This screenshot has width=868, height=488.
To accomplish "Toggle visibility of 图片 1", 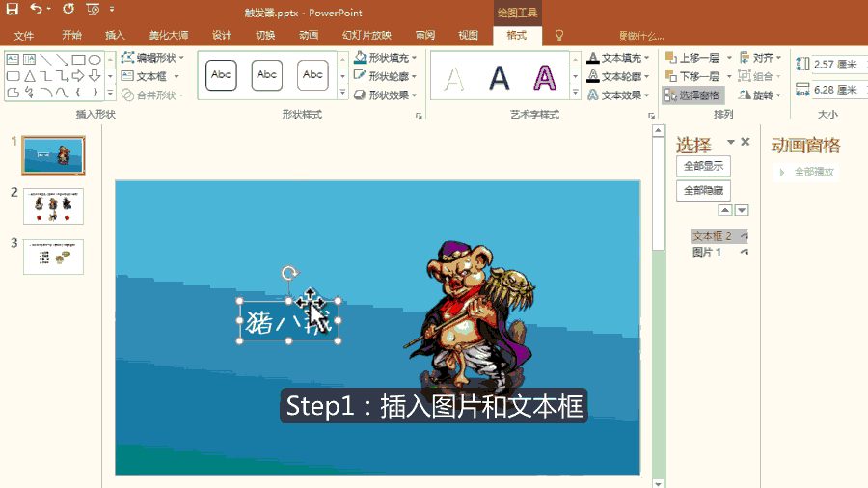I will coord(744,252).
